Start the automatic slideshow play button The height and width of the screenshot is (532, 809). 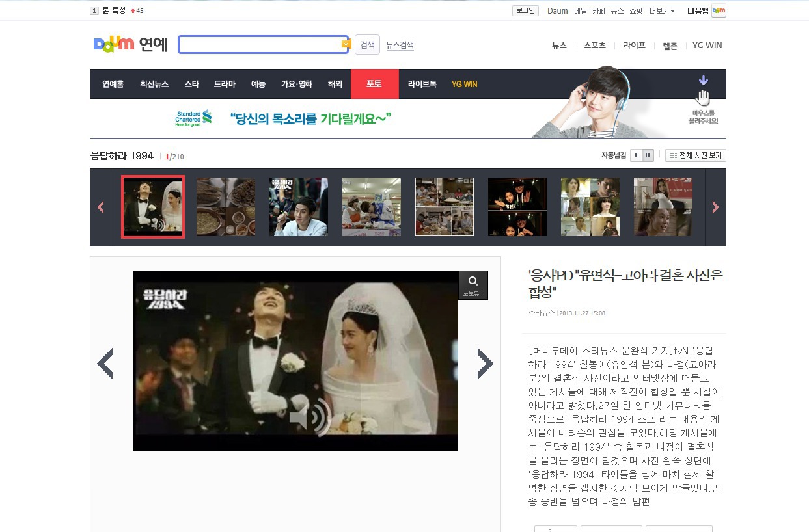tap(637, 155)
